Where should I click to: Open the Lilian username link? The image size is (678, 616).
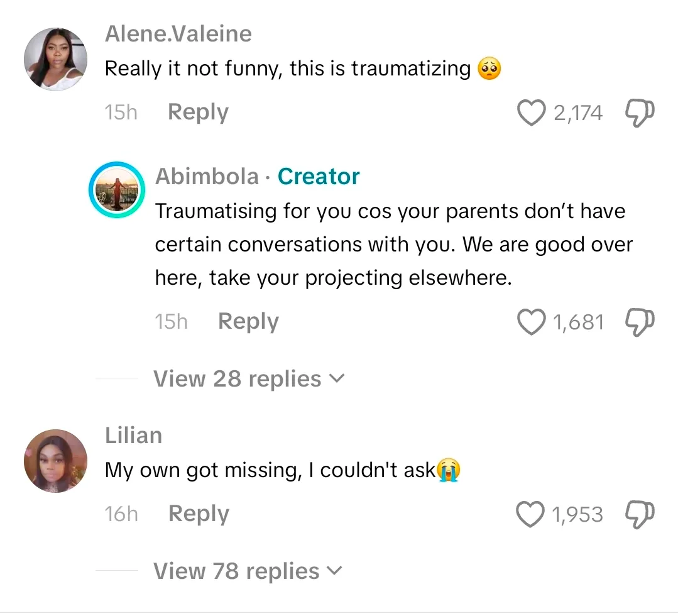[x=133, y=436]
